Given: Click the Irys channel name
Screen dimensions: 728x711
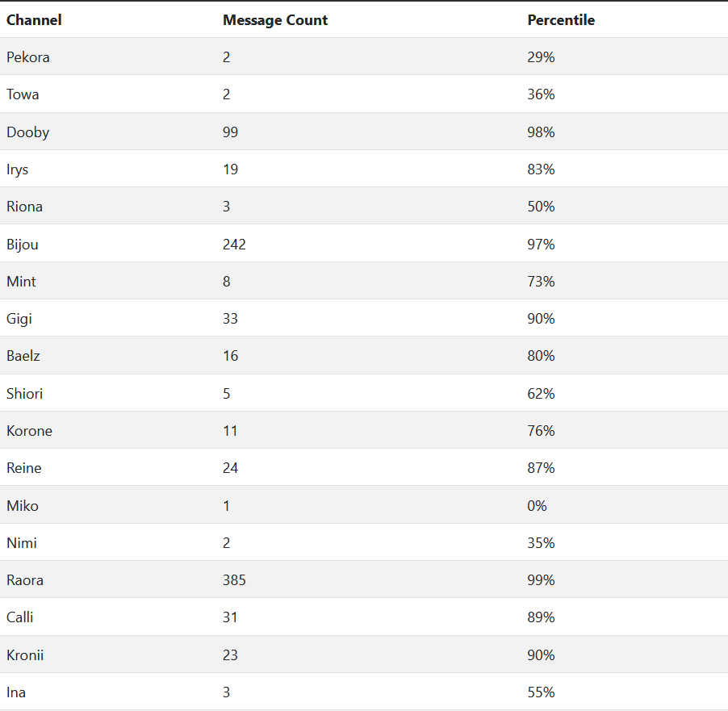Looking at the screenshot, I should 18,169.
